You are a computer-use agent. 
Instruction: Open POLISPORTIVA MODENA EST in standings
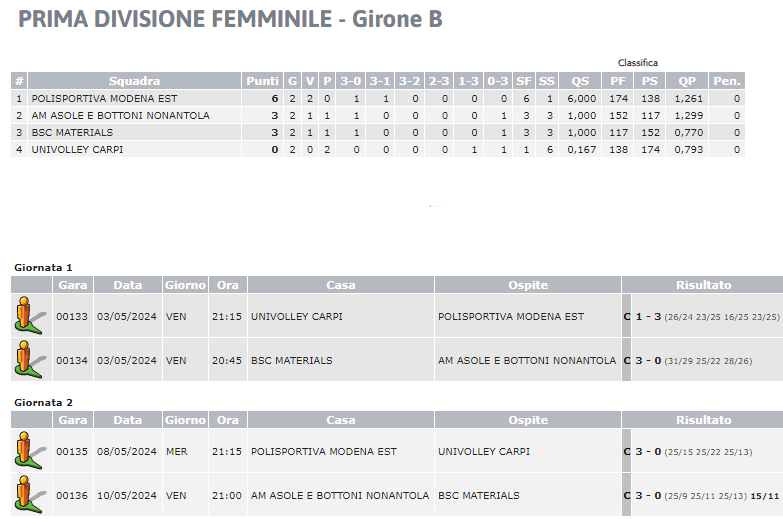(x=104, y=98)
